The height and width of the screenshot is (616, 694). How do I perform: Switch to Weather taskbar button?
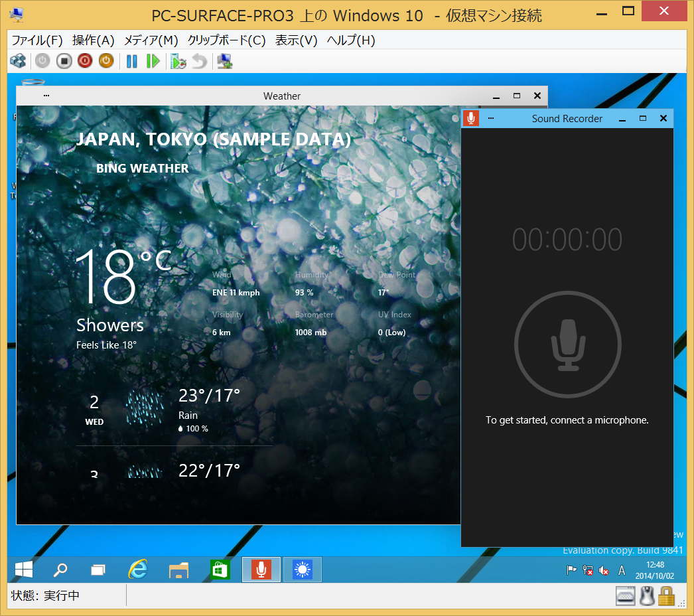(303, 570)
